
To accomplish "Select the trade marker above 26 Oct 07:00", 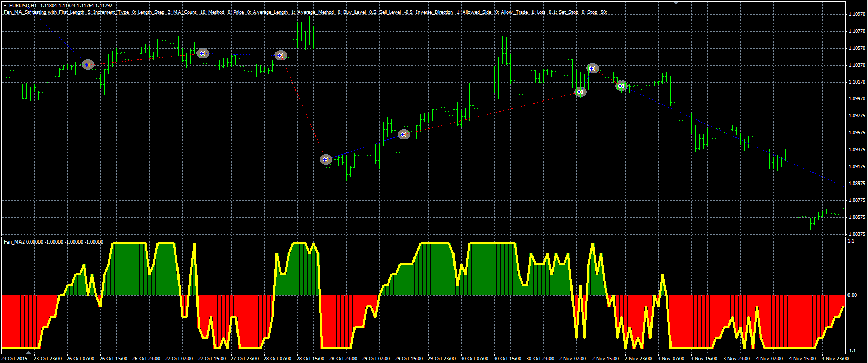I will (x=88, y=65).
